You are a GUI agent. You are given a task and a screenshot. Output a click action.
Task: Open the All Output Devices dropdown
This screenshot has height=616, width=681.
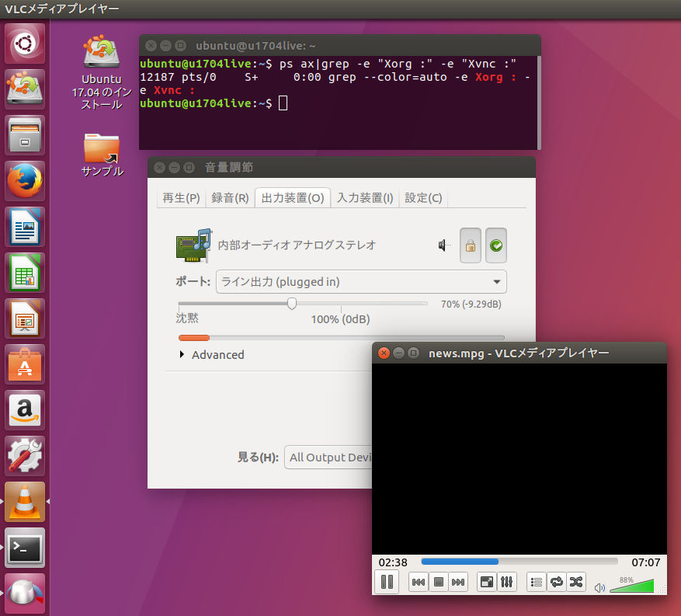pyautogui.click(x=328, y=457)
